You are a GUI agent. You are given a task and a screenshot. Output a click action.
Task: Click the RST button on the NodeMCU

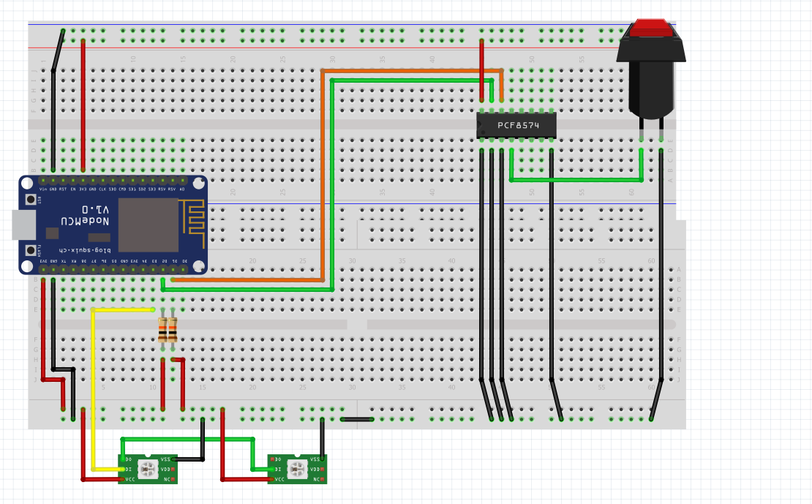coord(31,200)
